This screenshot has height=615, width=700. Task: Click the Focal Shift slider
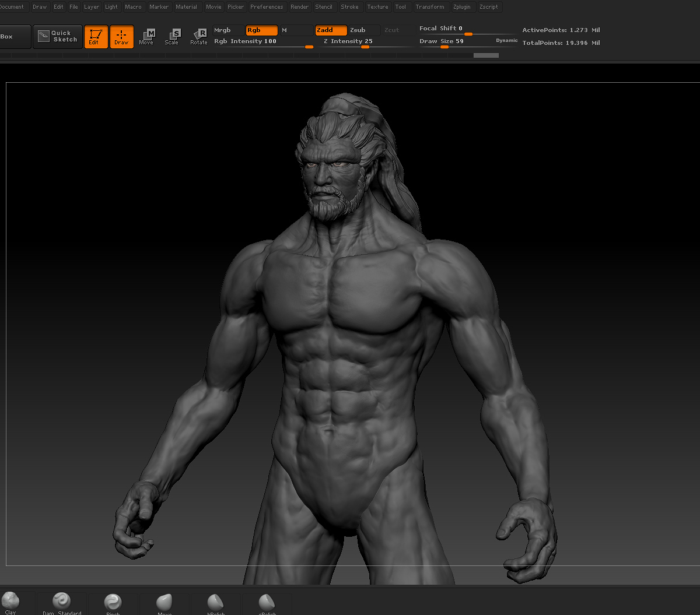point(468,29)
